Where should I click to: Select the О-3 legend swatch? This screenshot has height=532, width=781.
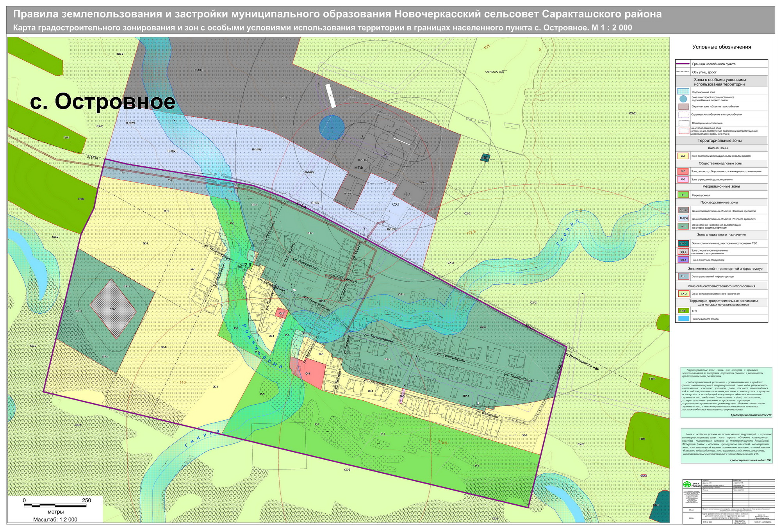point(683,179)
